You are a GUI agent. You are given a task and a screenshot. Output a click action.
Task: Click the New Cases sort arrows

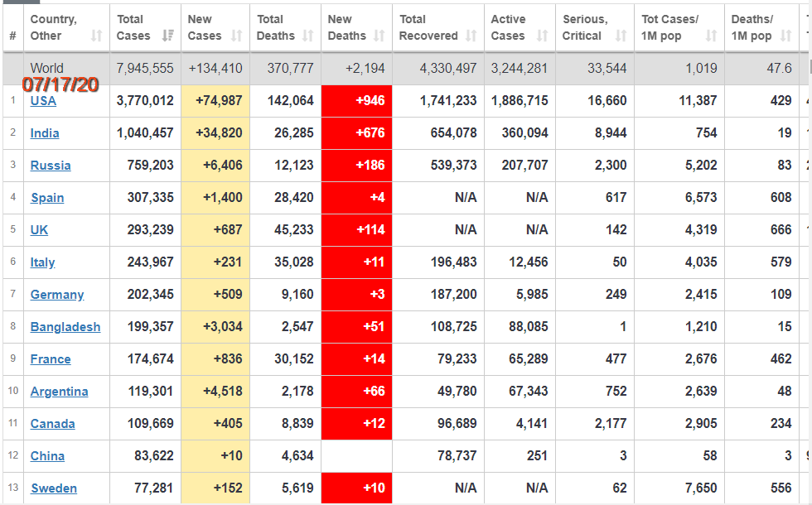[x=237, y=36]
